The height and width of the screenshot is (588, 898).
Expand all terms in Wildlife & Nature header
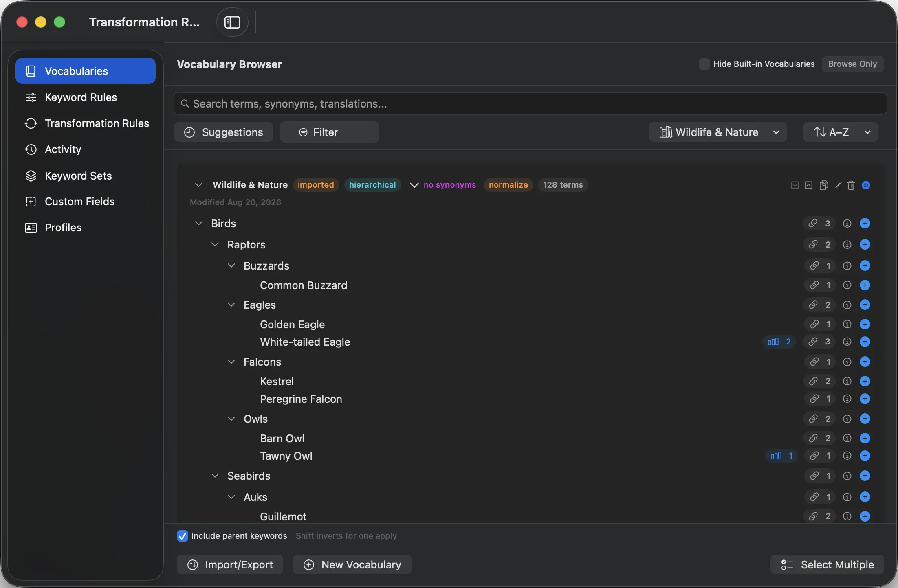[x=795, y=185]
